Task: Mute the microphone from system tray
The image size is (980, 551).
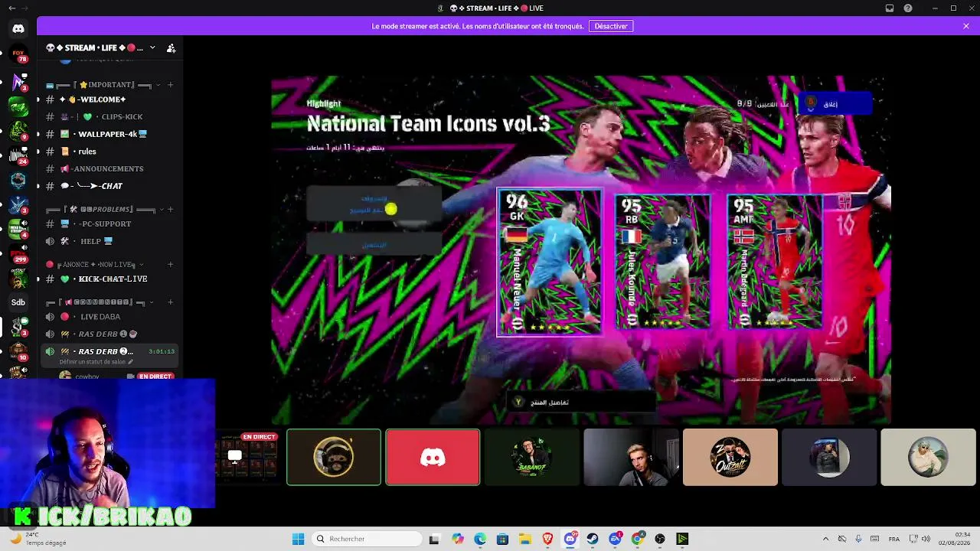Action: click(858, 539)
